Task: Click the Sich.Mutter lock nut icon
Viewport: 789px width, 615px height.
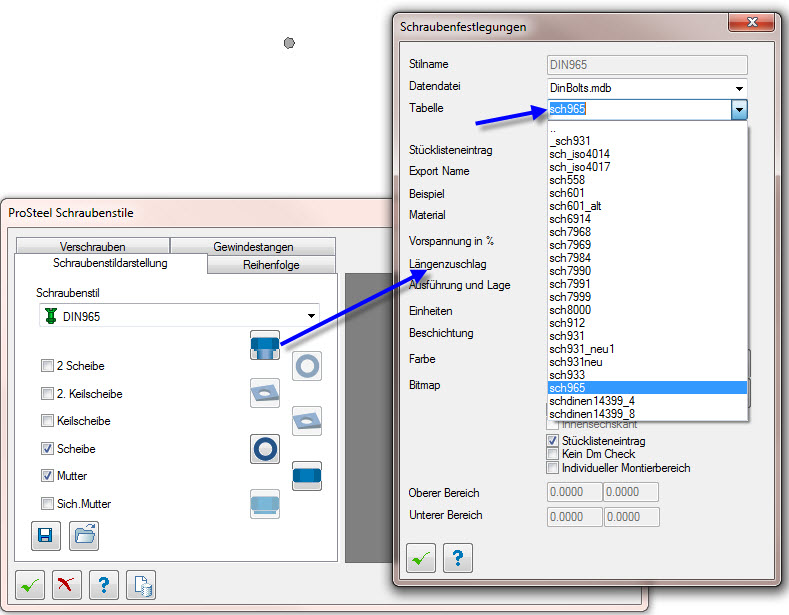Action: tap(265, 504)
